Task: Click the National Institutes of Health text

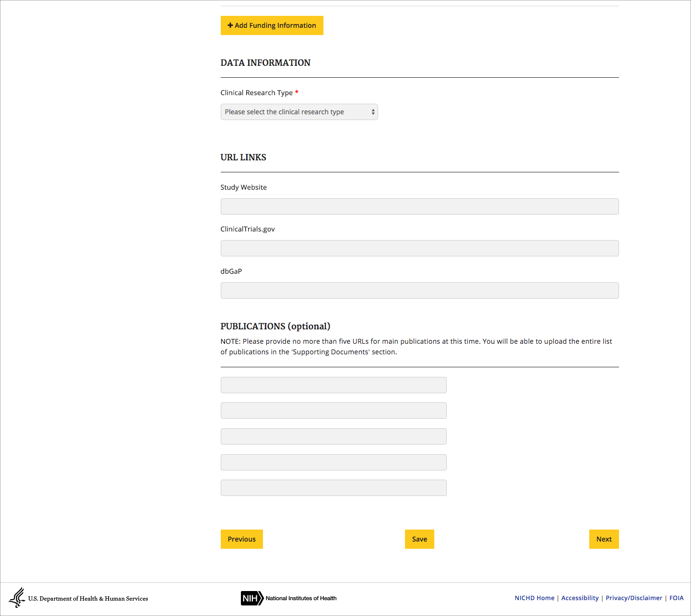Action: point(301,598)
